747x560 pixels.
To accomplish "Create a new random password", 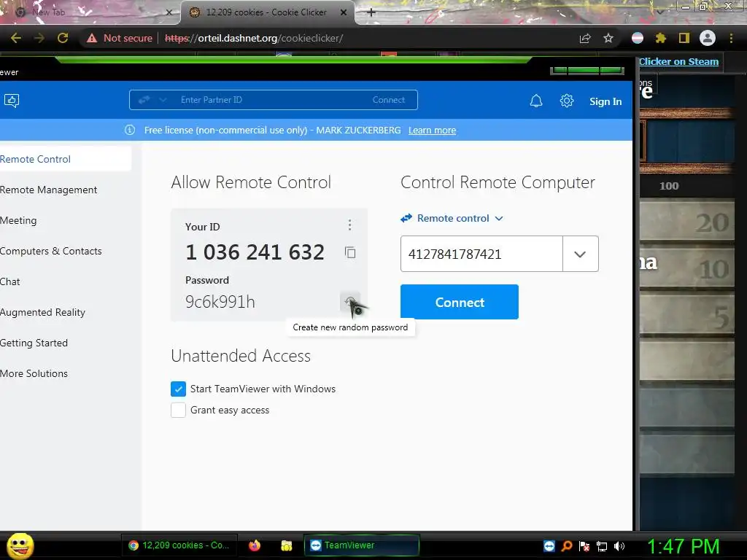I will (350, 302).
